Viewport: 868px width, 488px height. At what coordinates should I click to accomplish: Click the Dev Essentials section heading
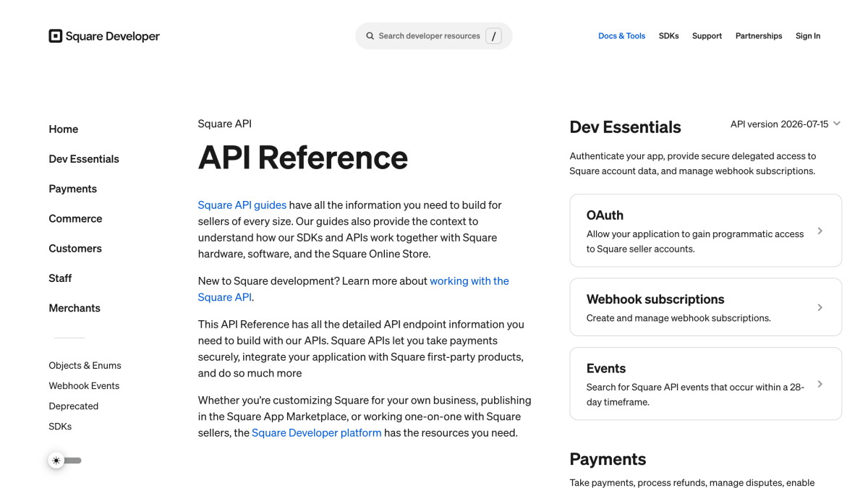[x=625, y=127]
